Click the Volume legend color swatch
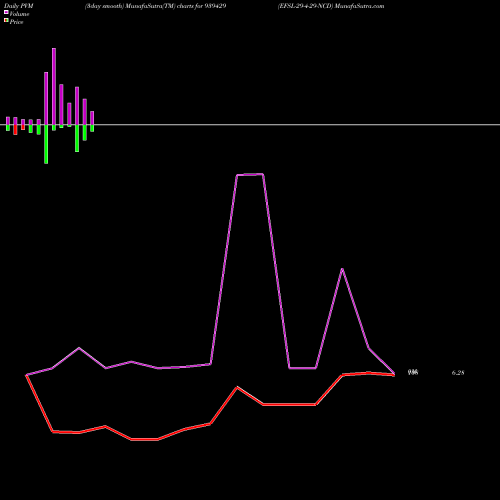This screenshot has height=500, width=500. (x=6, y=12)
